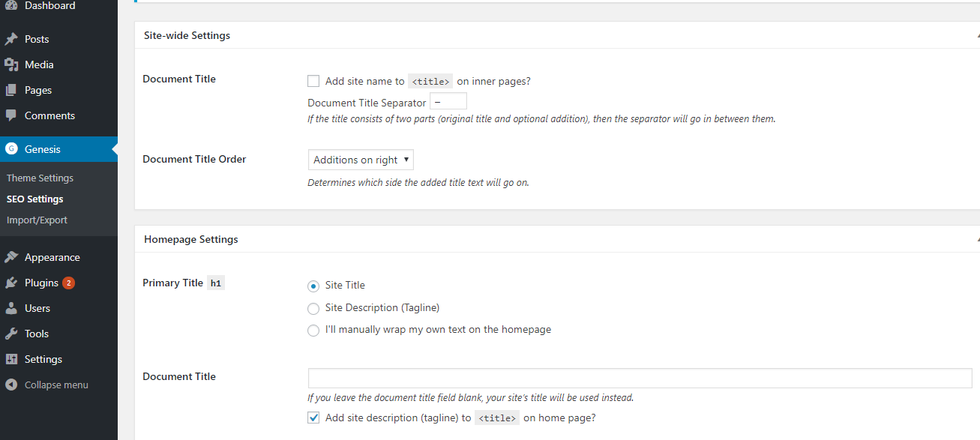Click the Comments speech bubble icon
The height and width of the screenshot is (440, 980).
click(11, 115)
